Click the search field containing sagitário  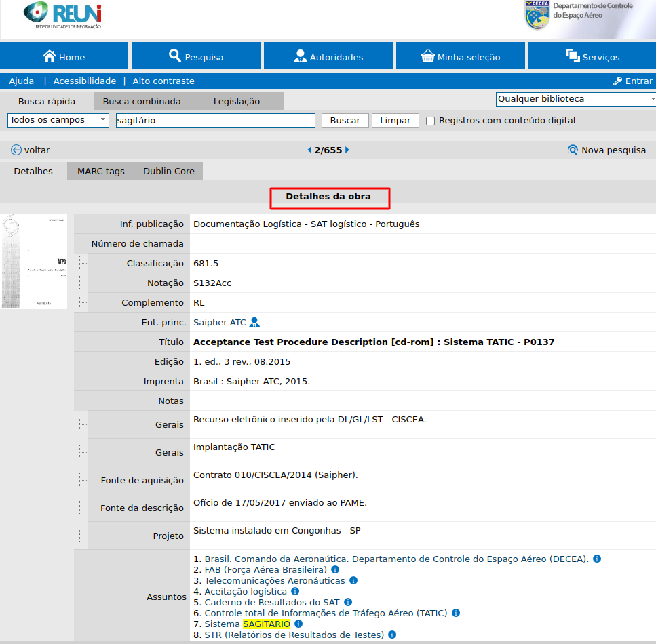[216, 121]
